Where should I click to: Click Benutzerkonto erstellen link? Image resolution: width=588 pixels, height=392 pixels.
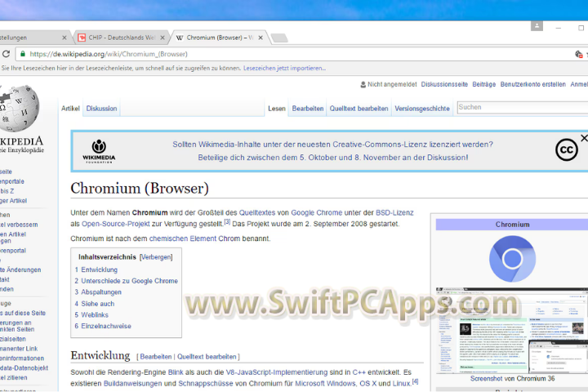[532, 84]
